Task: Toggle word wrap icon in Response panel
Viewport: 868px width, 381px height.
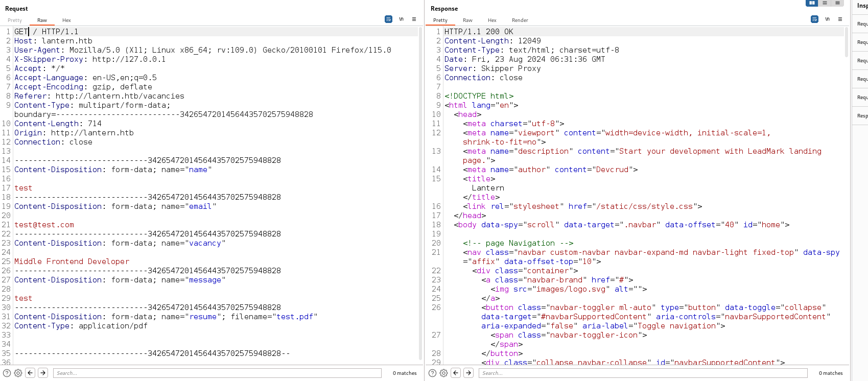Action: tap(814, 19)
